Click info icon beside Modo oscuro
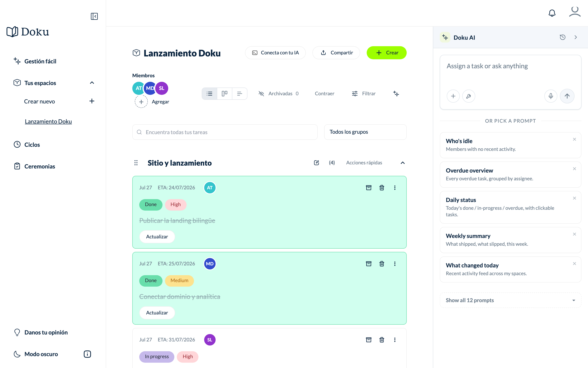The width and height of the screenshot is (588, 368). [87, 354]
